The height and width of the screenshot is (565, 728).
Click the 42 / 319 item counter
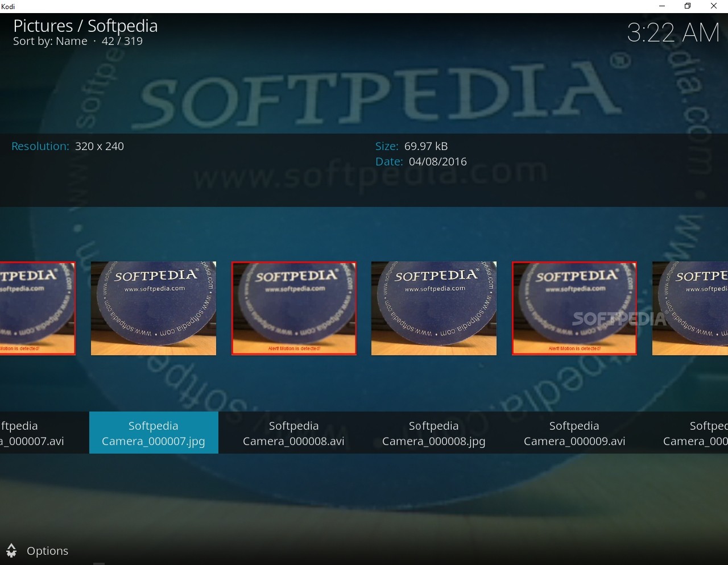tap(122, 41)
